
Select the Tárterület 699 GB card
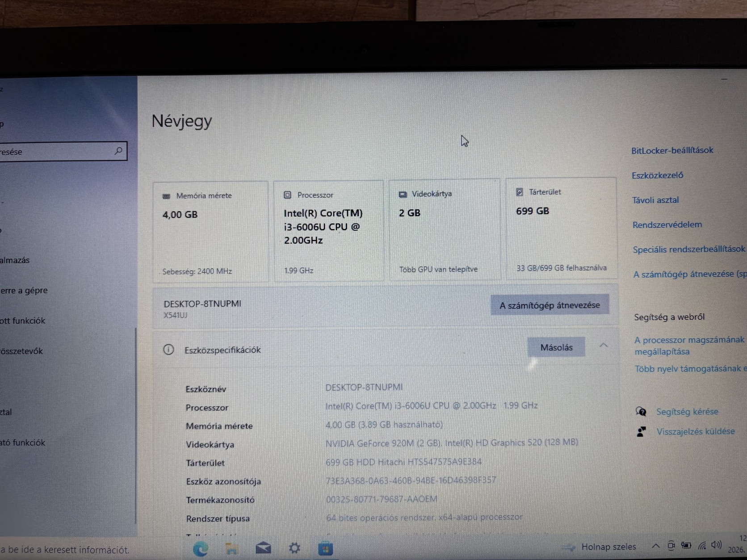point(561,228)
